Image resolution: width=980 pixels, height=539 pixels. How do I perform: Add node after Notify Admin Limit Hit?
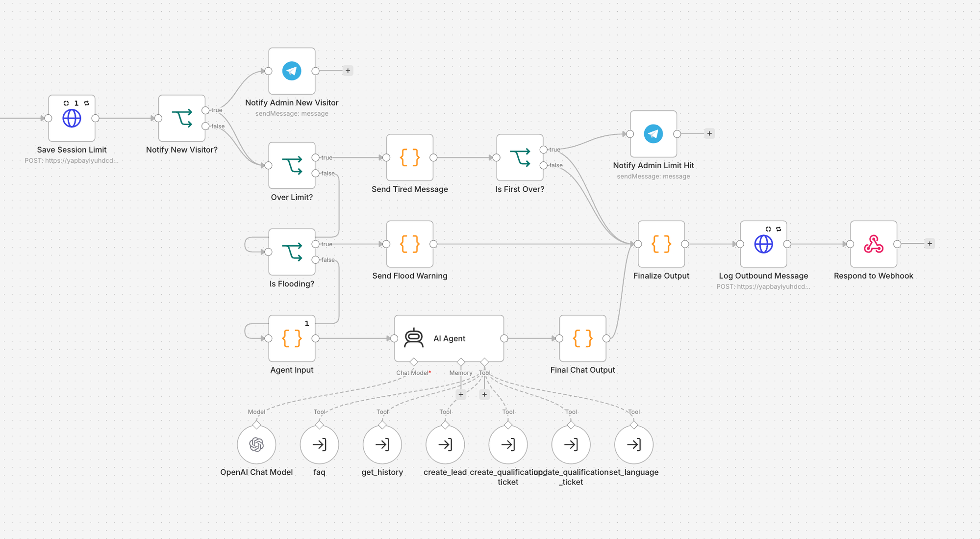point(709,133)
